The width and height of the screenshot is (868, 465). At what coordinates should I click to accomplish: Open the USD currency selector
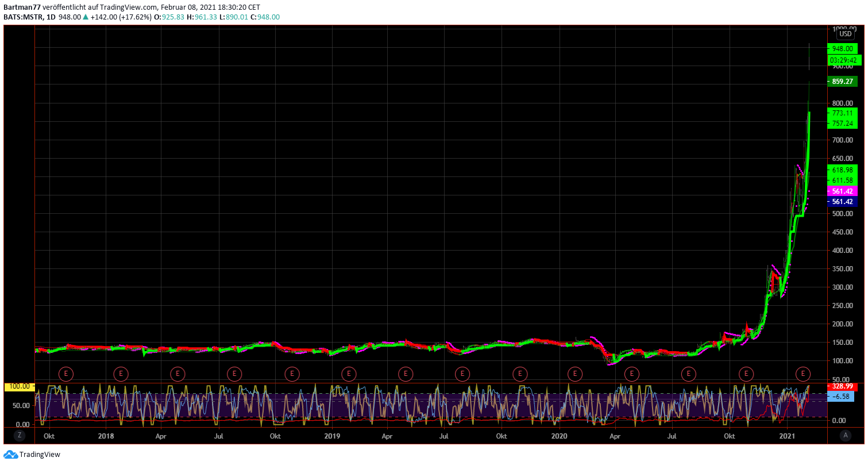[x=846, y=34]
